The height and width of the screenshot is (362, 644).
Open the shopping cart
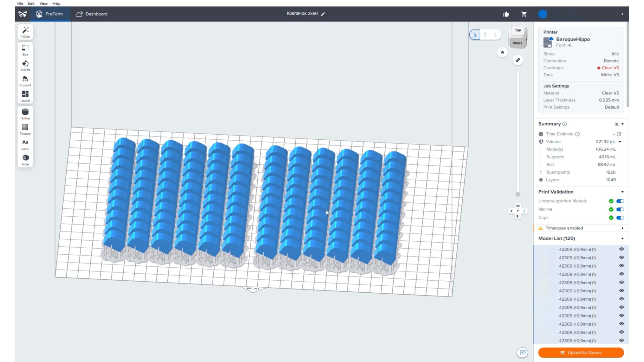[x=524, y=14]
